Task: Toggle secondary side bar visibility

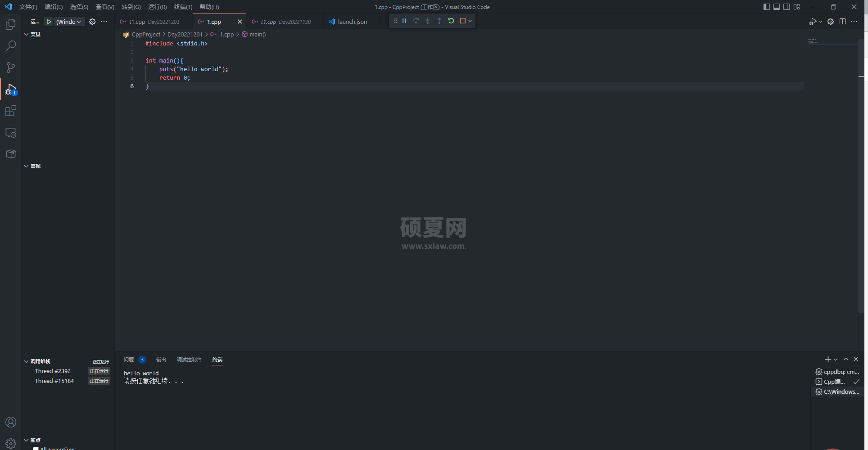Action: coord(787,7)
